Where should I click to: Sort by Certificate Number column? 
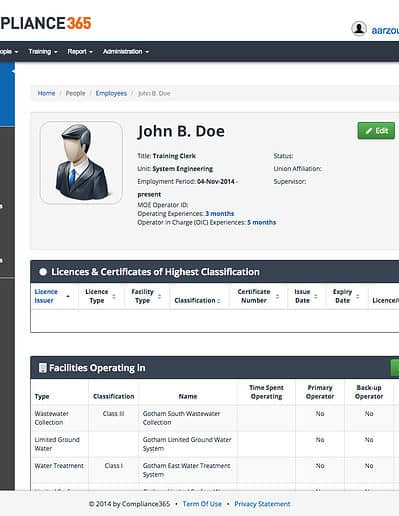tap(258, 296)
